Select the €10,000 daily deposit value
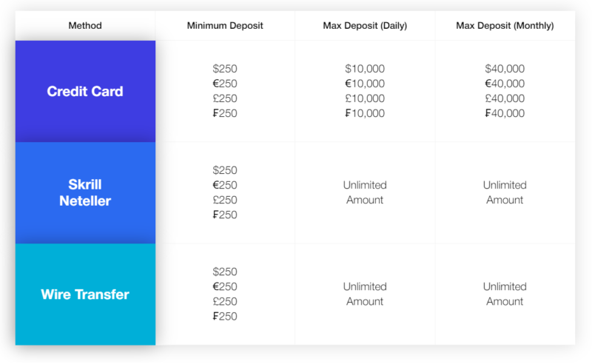The image size is (592, 364). pyautogui.click(x=365, y=84)
